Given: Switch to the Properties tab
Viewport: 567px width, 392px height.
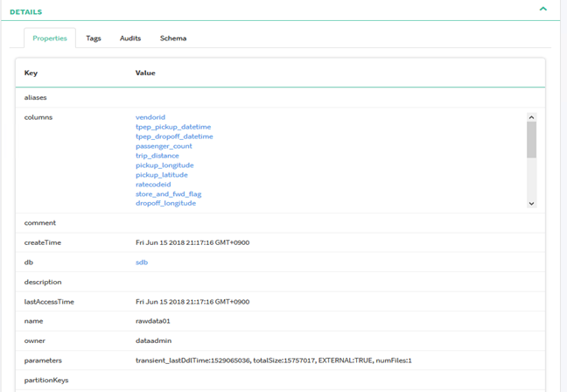Looking at the screenshot, I should point(50,38).
